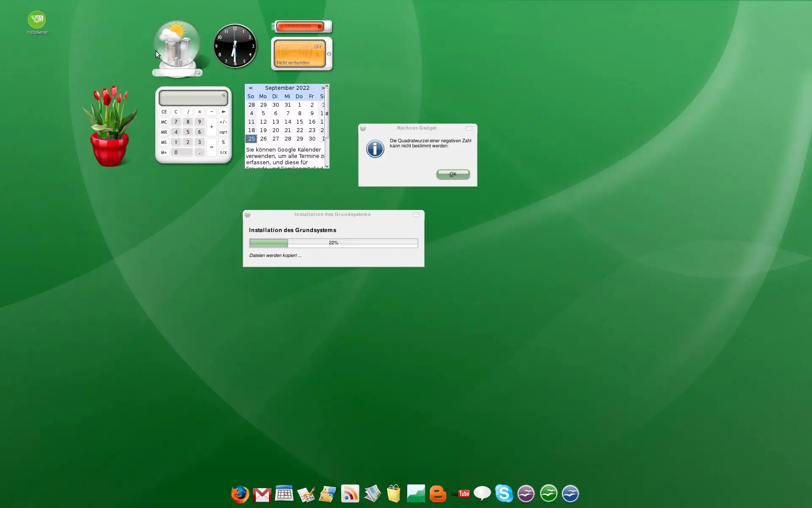Click the Google Maps dock icon
Screen dimensions: 812x508
click(x=327, y=494)
